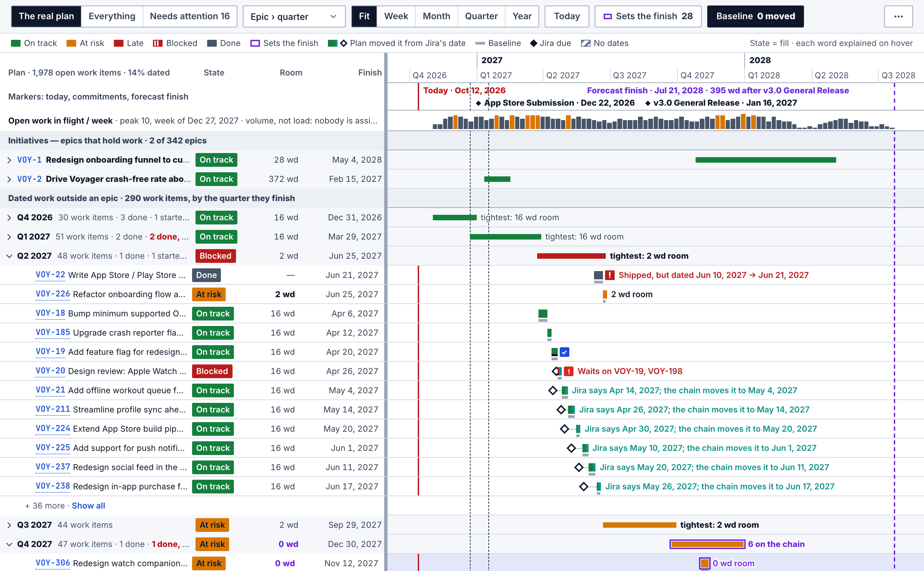This screenshot has width=924, height=571.
Task: Click the Jira due diamond legend icon
Action: [x=533, y=43]
